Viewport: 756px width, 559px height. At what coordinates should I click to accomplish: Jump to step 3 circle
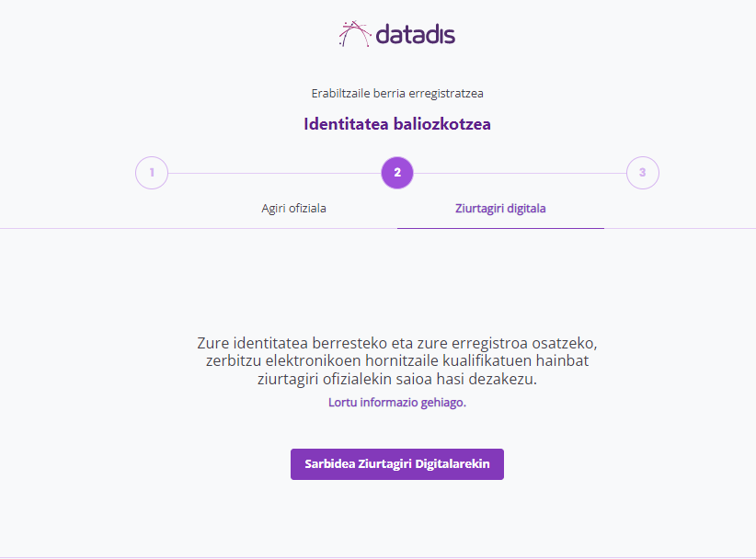[x=643, y=172]
